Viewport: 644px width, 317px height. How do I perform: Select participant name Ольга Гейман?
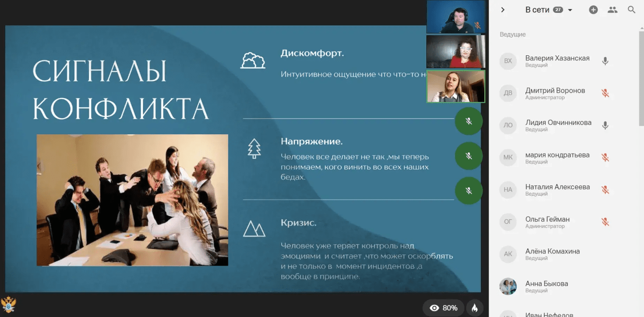[x=547, y=219]
